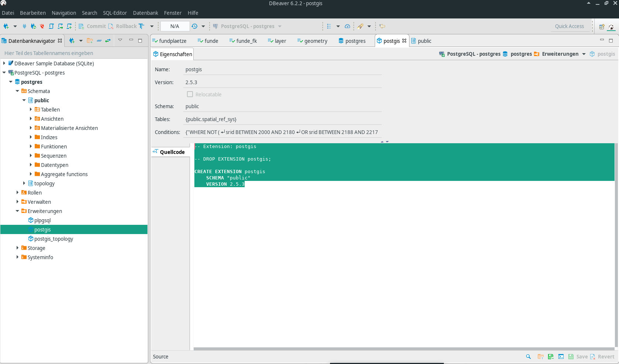Switch to the fundplaetze tab
This screenshot has height=364, width=619.
(169, 41)
